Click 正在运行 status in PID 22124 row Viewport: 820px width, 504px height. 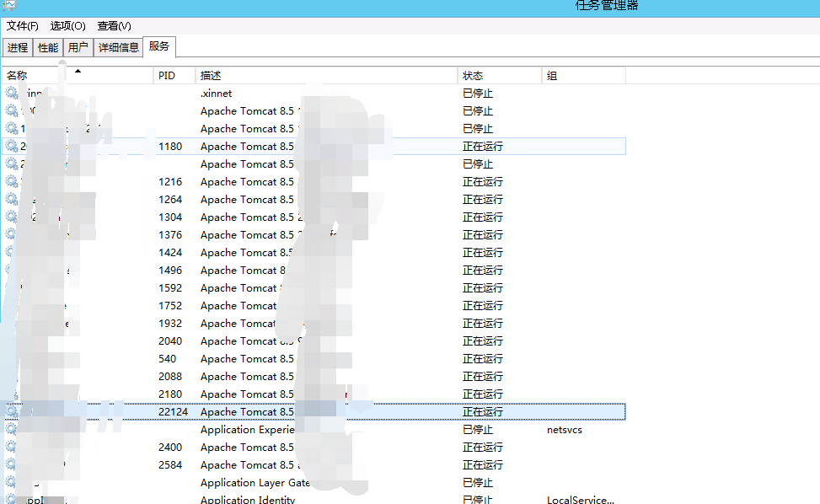[483, 412]
